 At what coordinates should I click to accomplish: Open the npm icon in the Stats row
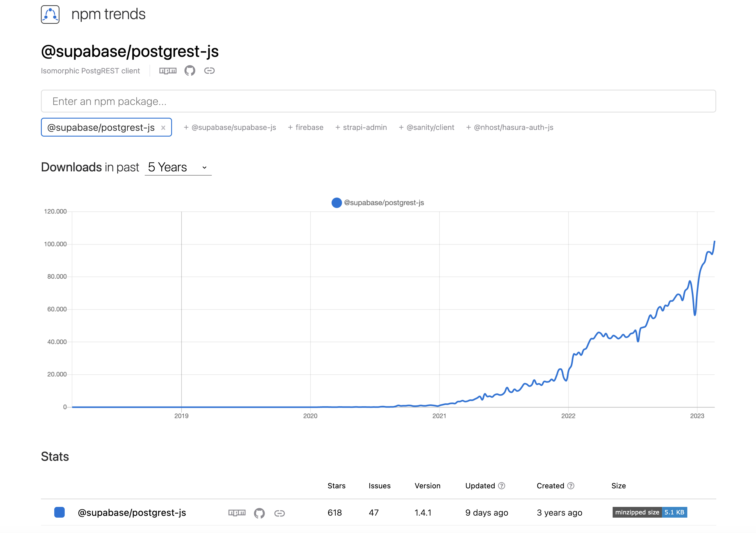[237, 513]
